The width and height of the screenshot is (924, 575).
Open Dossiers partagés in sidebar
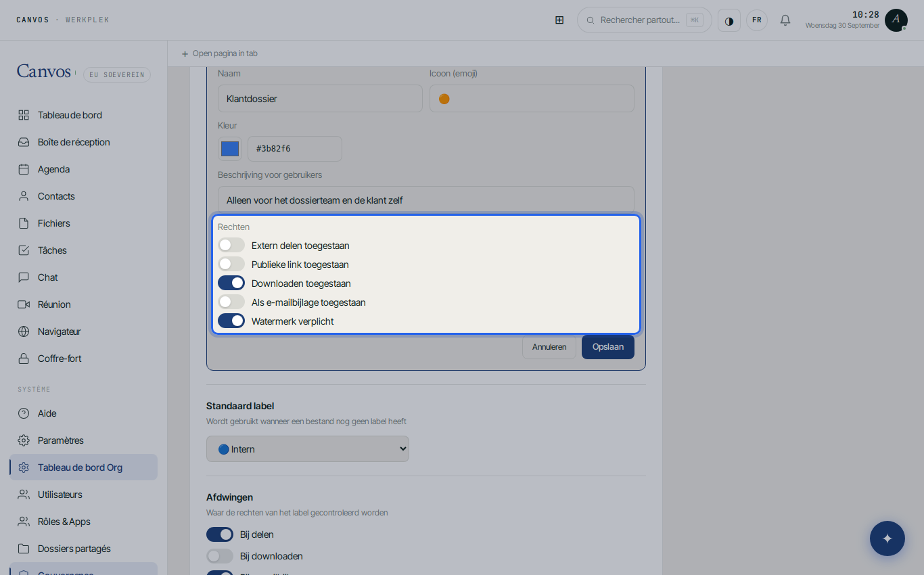[84, 549]
